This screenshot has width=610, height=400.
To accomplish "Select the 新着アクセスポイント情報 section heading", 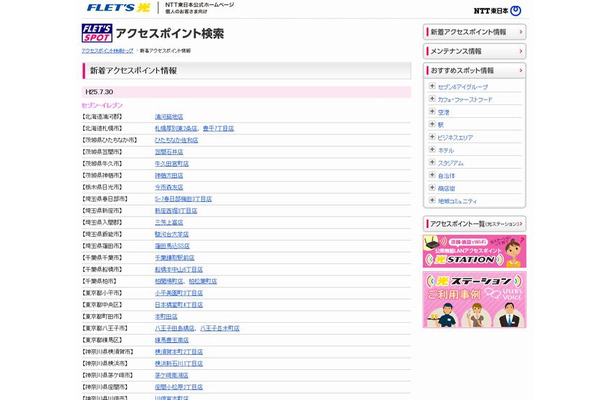I will 133,70.
